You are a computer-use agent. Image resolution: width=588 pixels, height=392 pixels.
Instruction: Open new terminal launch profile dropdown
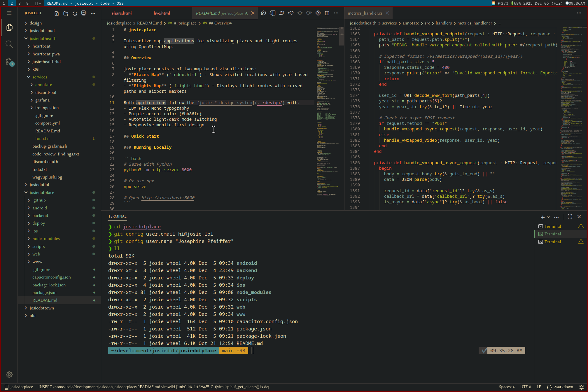coord(549,217)
